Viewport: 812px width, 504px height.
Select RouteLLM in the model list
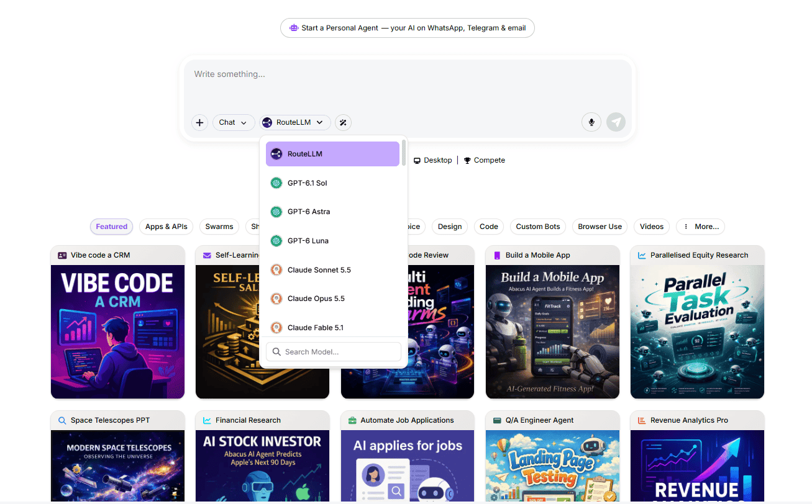332,154
